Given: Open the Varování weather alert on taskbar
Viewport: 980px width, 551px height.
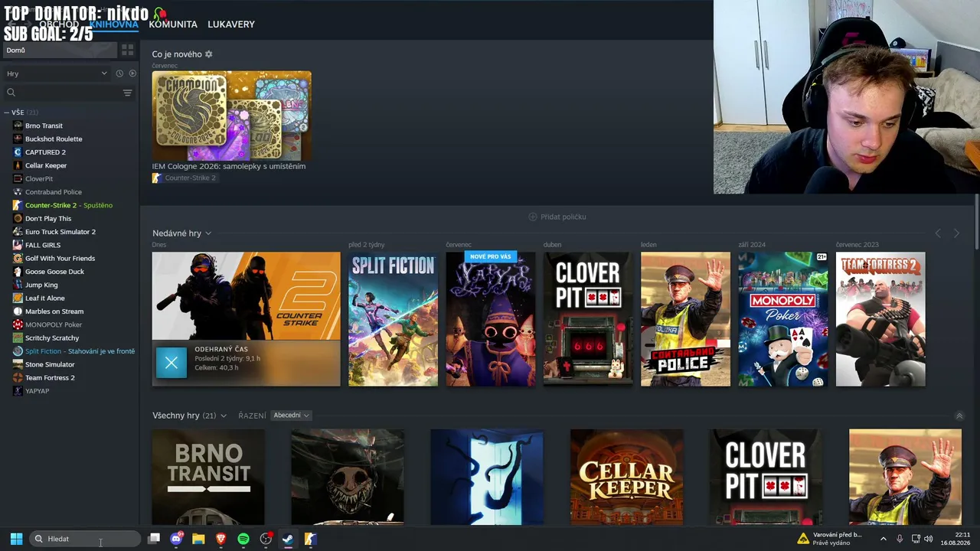Looking at the screenshot, I should (830, 539).
